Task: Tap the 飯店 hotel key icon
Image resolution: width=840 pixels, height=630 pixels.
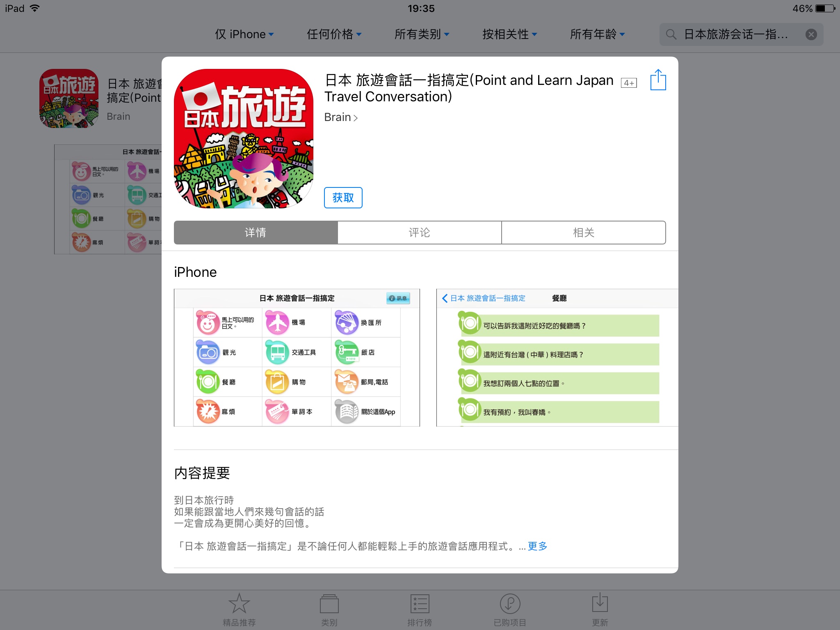Action: click(347, 352)
